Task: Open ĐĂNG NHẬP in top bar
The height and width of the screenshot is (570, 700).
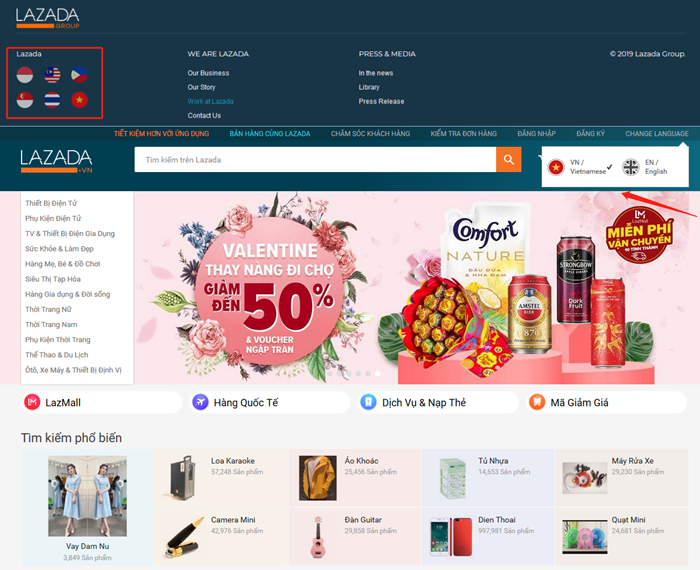Action: (537, 133)
